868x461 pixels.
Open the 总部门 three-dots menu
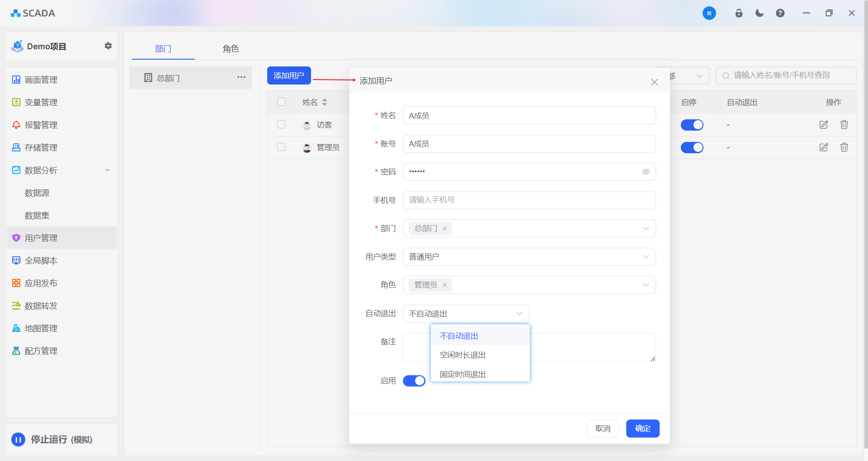(x=241, y=77)
